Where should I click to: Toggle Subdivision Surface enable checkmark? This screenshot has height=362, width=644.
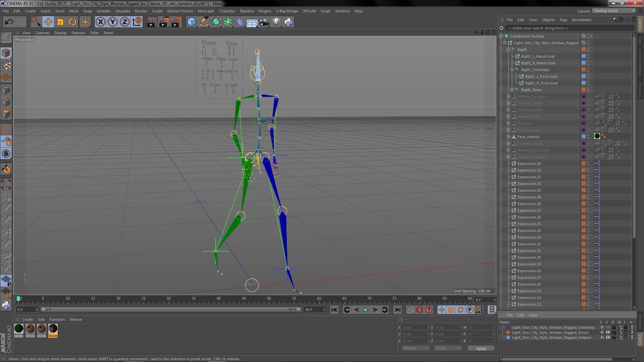coord(591,36)
